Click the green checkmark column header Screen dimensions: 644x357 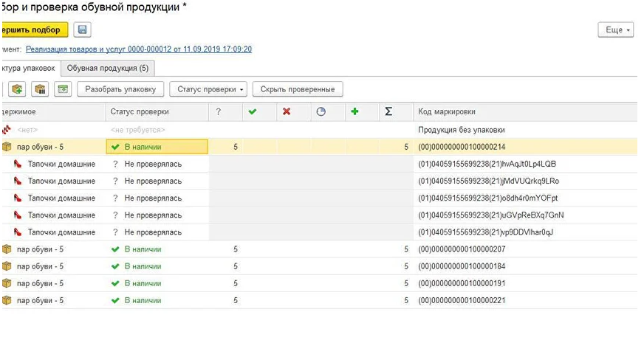coord(252,112)
